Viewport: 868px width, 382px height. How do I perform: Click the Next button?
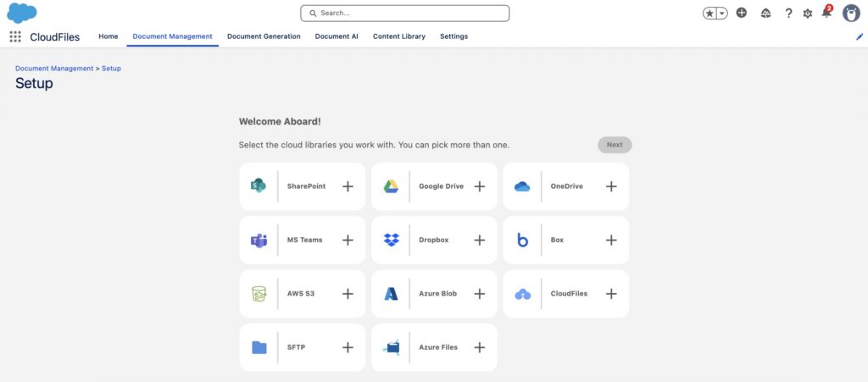615,145
